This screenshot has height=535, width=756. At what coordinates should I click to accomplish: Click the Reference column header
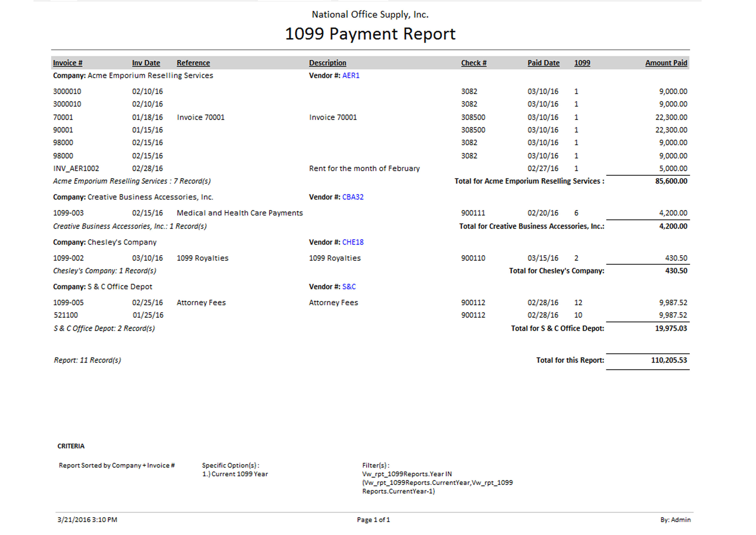click(193, 63)
